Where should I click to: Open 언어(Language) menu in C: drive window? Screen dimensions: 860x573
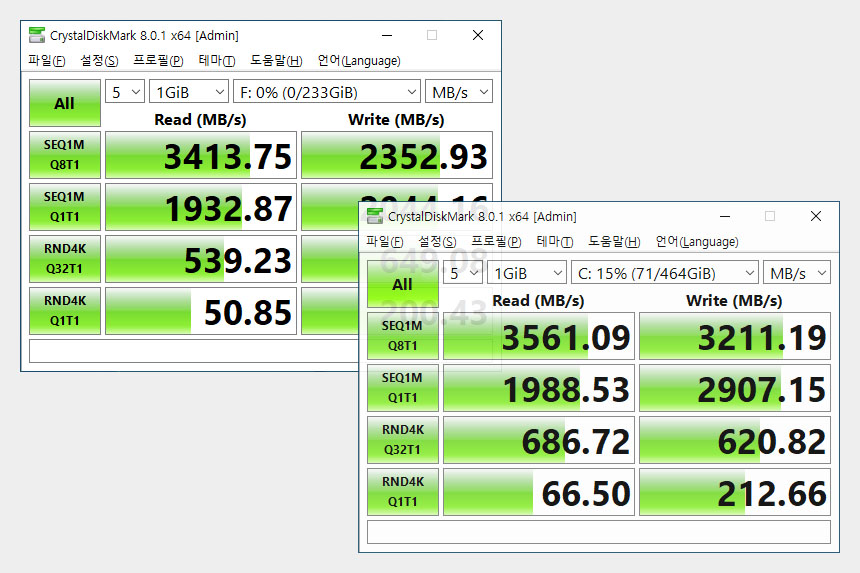pos(697,241)
